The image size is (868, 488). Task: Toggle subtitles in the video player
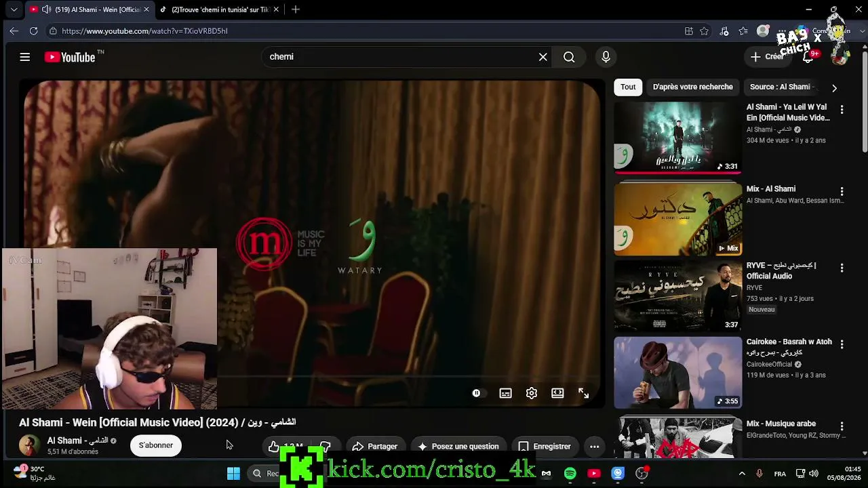tap(505, 393)
